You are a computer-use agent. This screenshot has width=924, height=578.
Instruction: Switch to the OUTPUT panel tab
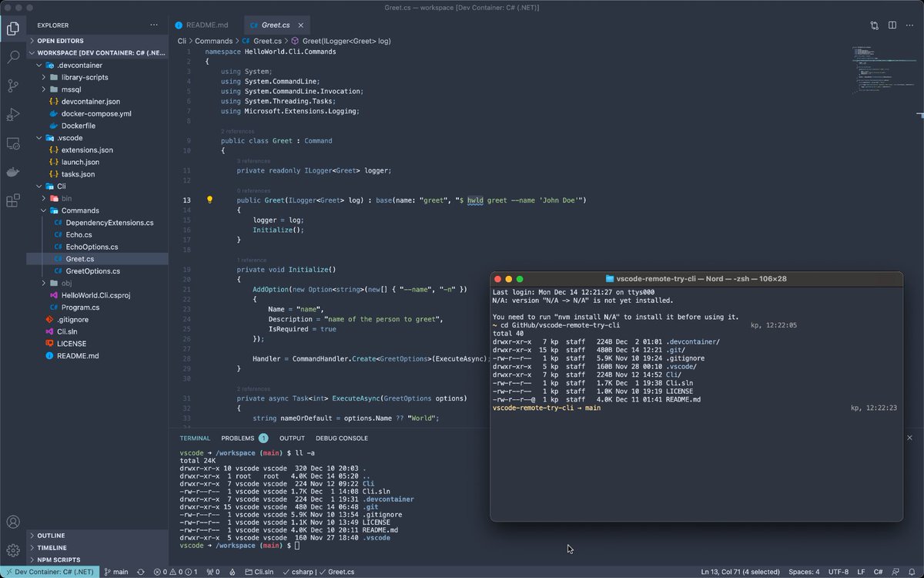(x=292, y=438)
